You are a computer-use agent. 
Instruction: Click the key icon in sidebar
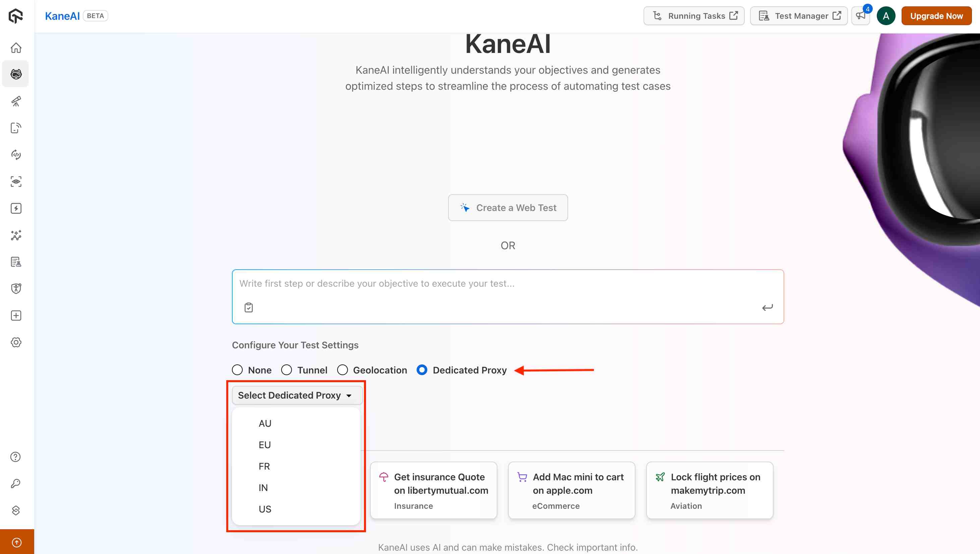pyautogui.click(x=16, y=484)
